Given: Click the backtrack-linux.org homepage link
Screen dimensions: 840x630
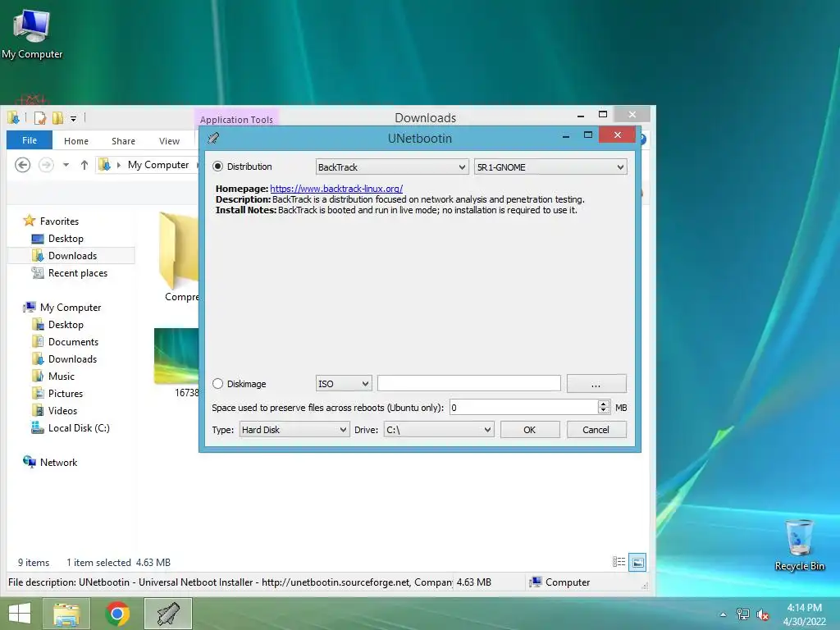Looking at the screenshot, I should 336,189.
